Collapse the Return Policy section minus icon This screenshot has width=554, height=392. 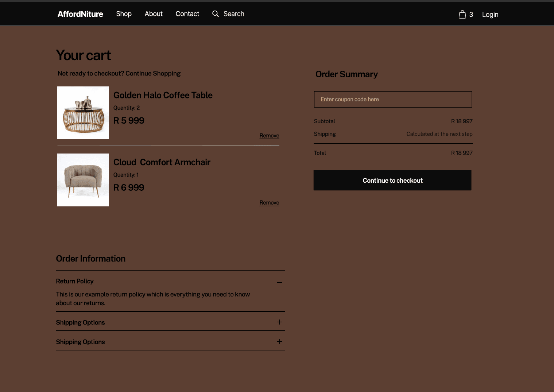pyautogui.click(x=279, y=282)
